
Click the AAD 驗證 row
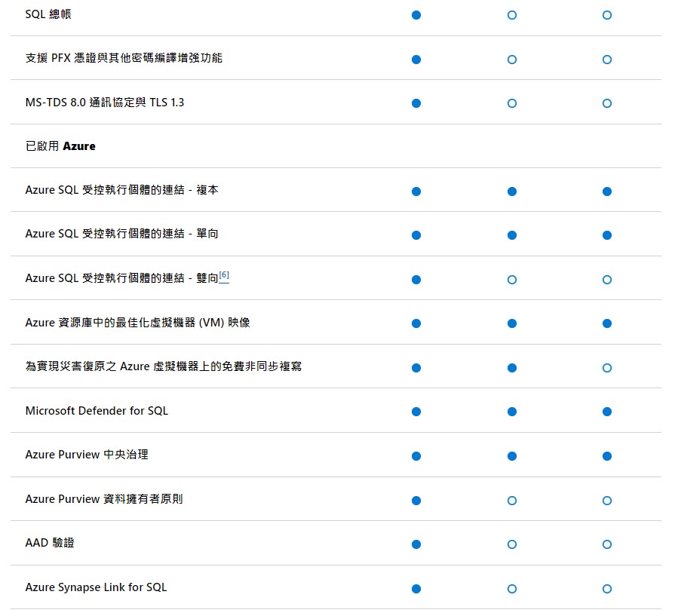[x=50, y=543]
